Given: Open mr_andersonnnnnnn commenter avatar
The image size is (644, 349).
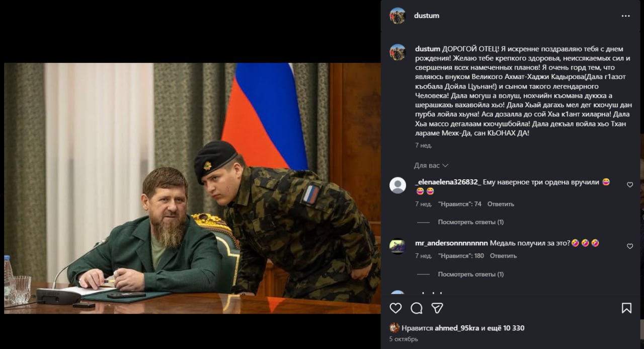Looking at the screenshot, I should click(397, 246).
